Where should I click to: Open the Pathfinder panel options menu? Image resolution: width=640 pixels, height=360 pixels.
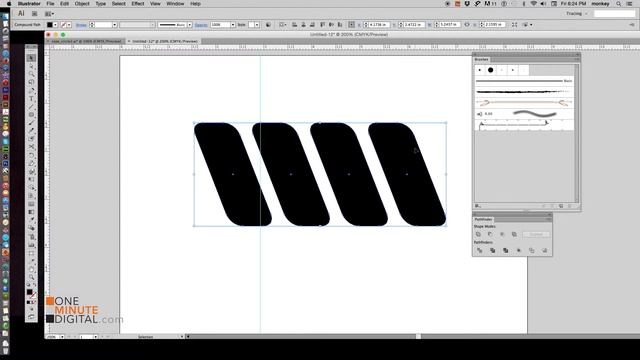(549, 220)
